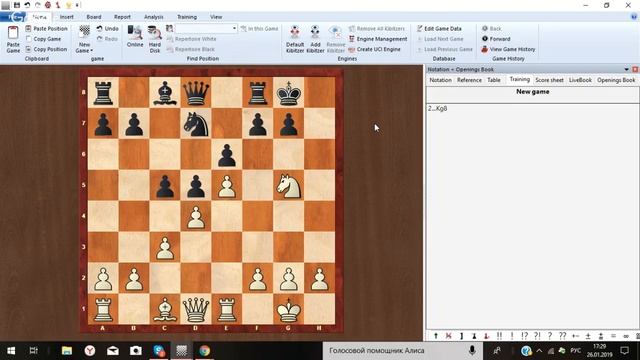Open View Game History

click(508, 49)
